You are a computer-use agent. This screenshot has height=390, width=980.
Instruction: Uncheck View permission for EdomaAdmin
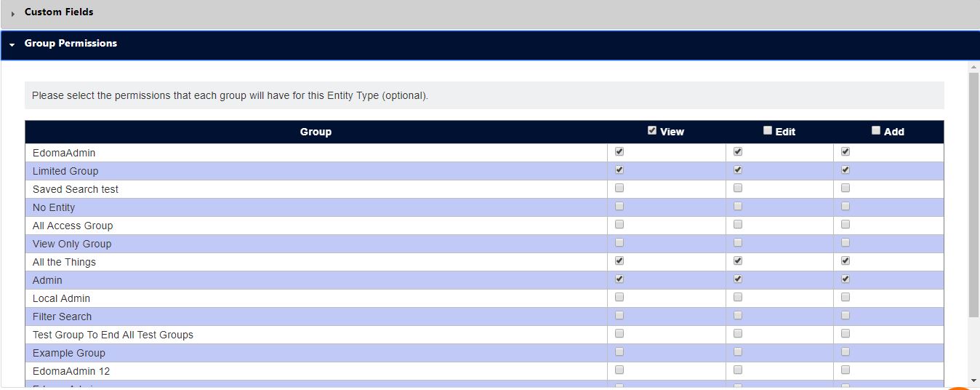click(x=619, y=152)
